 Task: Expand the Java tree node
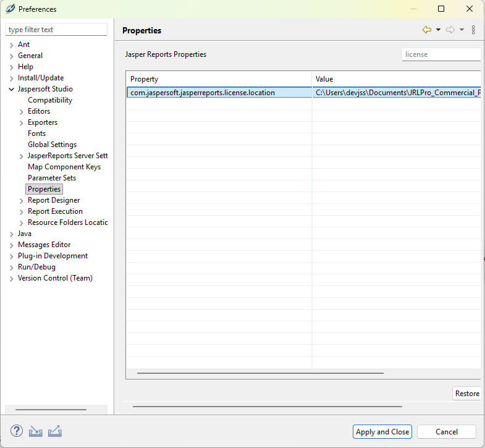(x=12, y=235)
